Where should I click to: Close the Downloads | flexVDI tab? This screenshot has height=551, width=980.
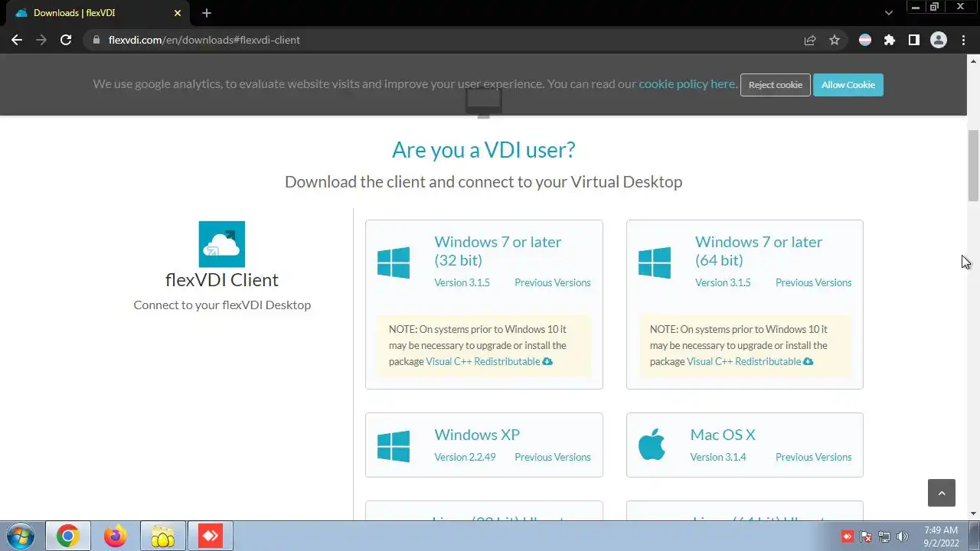178,13
